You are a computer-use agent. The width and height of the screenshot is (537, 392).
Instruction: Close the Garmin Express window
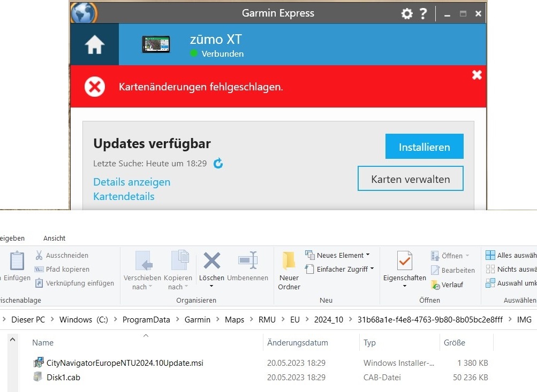click(x=478, y=14)
